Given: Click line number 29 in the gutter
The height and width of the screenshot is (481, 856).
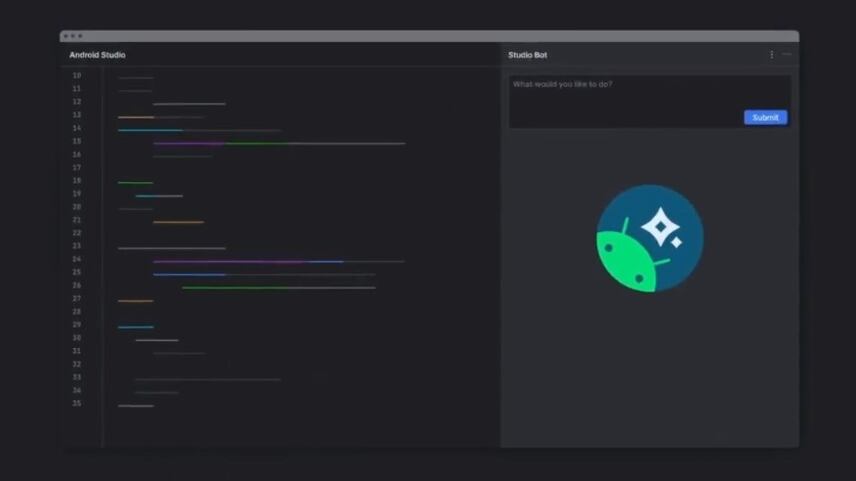Looking at the screenshot, I should click(77, 325).
